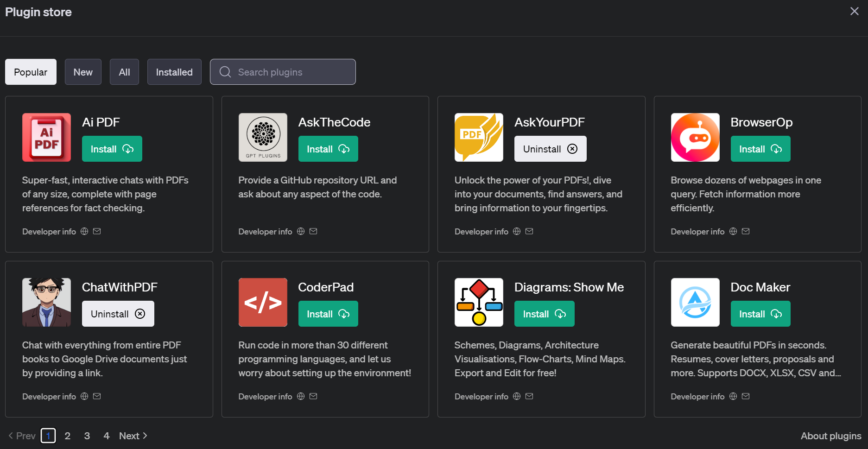Uninstall the AskYourPDF plugin

pyautogui.click(x=550, y=149)
